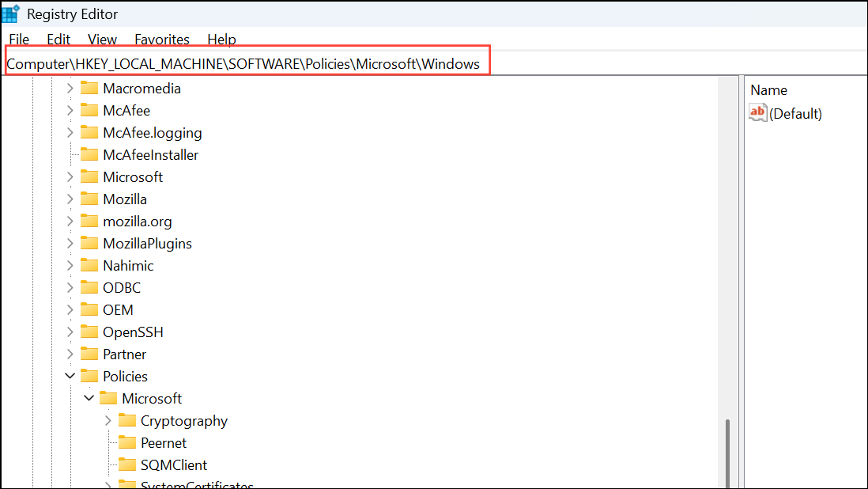Select the Microsoft key under SOFTWARE
This screenshot has width=868, height=489.
pyautogui.click(x=133, y=177)
